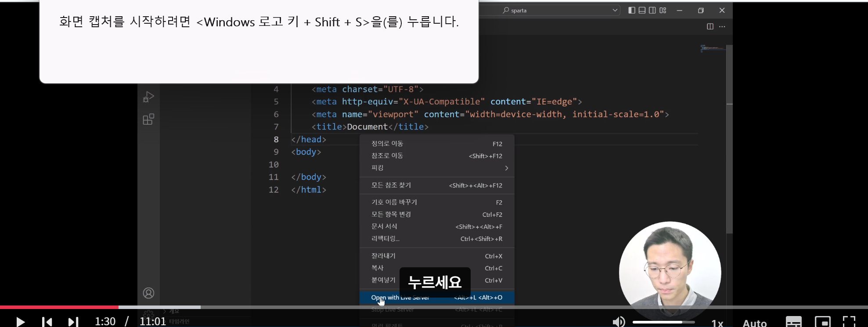Open the Run and Debug view
Image resolution: width=868 pixels, height=327 pixels.
pyautogui.click(x=148, y=97)
